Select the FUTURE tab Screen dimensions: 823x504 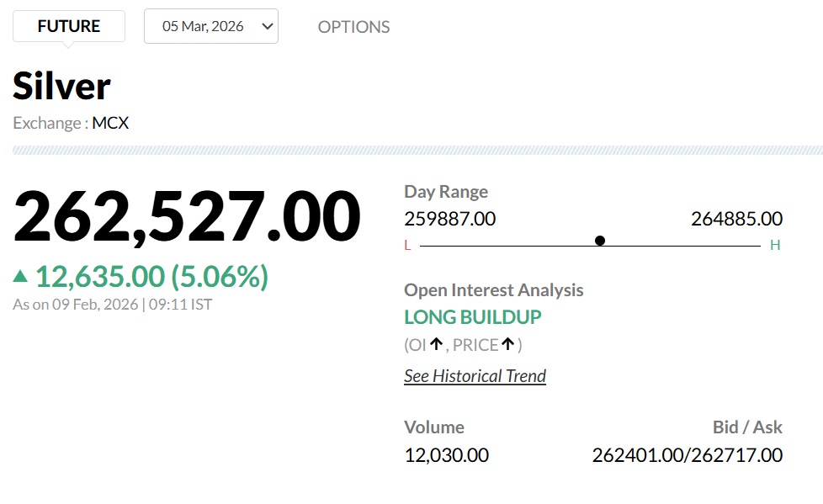pos(69,26)
